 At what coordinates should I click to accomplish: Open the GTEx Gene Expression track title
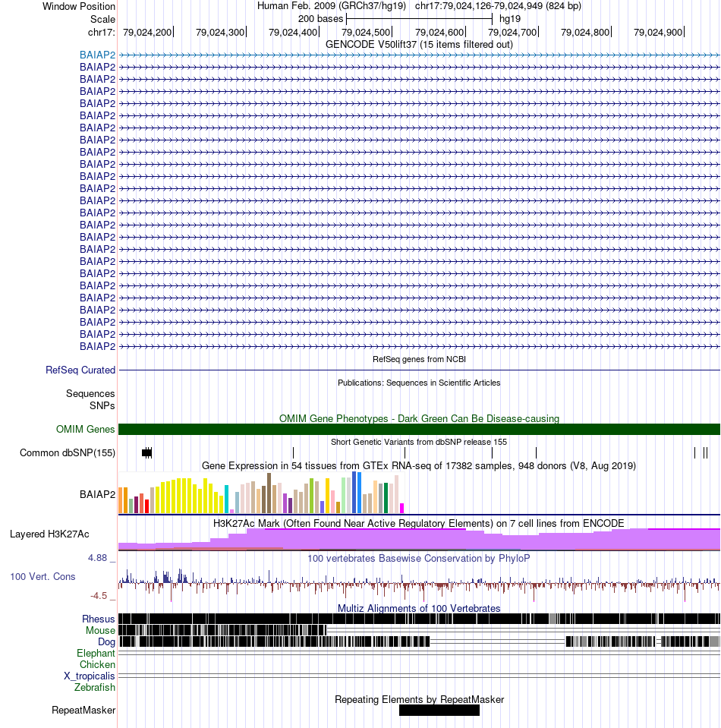click(419, 466)
